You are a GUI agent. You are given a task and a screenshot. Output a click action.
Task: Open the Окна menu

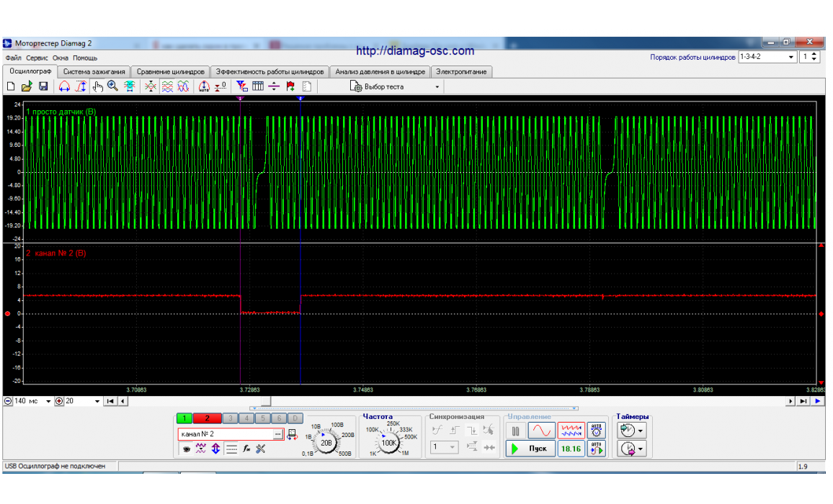(x=60, y=58)
